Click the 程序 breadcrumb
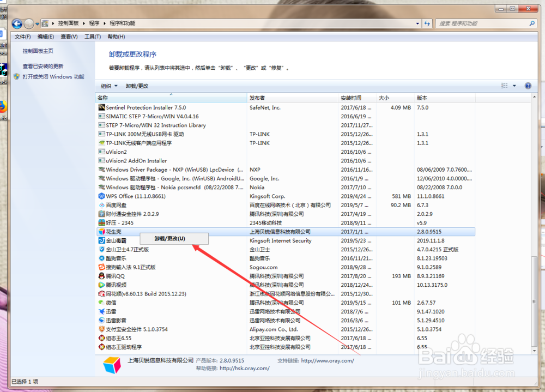 94,23
